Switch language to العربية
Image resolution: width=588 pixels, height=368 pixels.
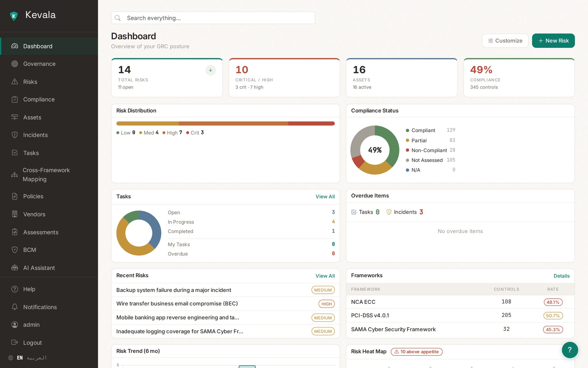pos(37,358)
